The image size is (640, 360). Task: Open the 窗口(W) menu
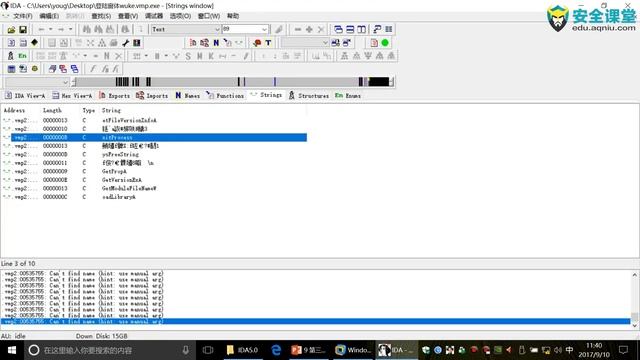[x=209, y=16]
